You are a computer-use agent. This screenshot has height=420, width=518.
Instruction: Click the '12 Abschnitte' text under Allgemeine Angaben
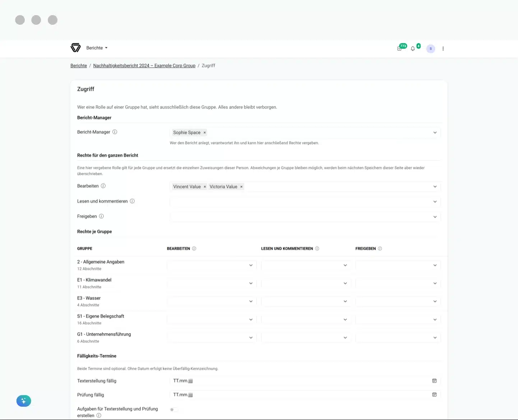[x=89, y=269]
